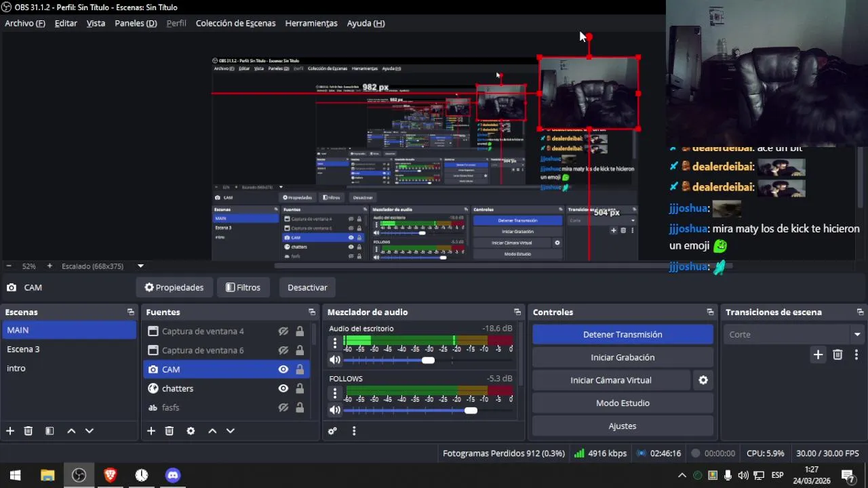Viewport: 868px width, 488px height.
Task: Open source properties gear in Fuentes toolbar
Action: coord(191,430)
